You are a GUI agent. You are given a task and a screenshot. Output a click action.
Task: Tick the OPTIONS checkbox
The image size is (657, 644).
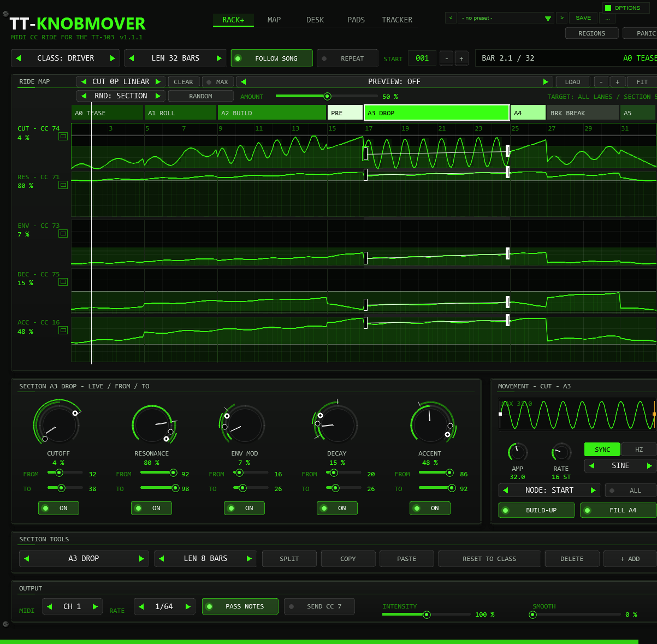click(x=608, y=8)
